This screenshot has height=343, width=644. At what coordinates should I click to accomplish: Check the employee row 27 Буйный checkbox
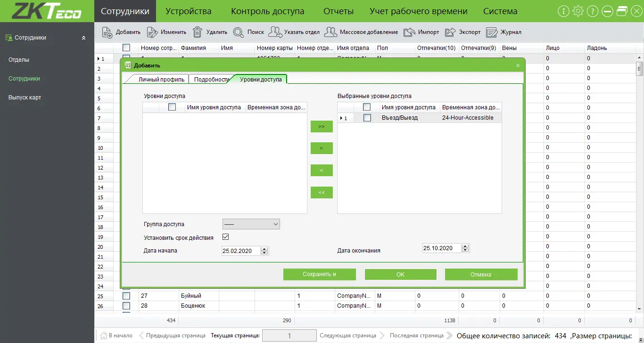click(x=126, y=296)
